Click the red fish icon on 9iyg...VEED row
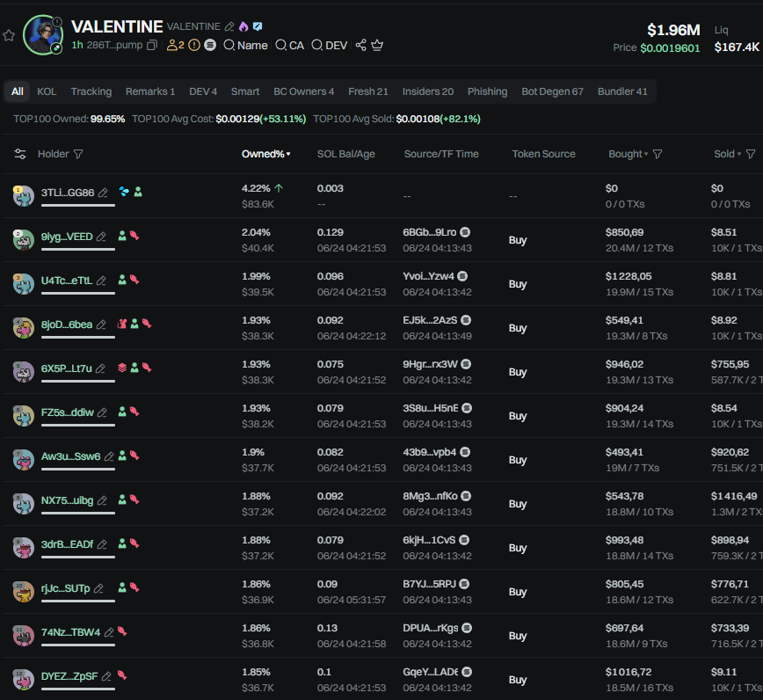This screenshot has width=763, height=700. [134, 236]
